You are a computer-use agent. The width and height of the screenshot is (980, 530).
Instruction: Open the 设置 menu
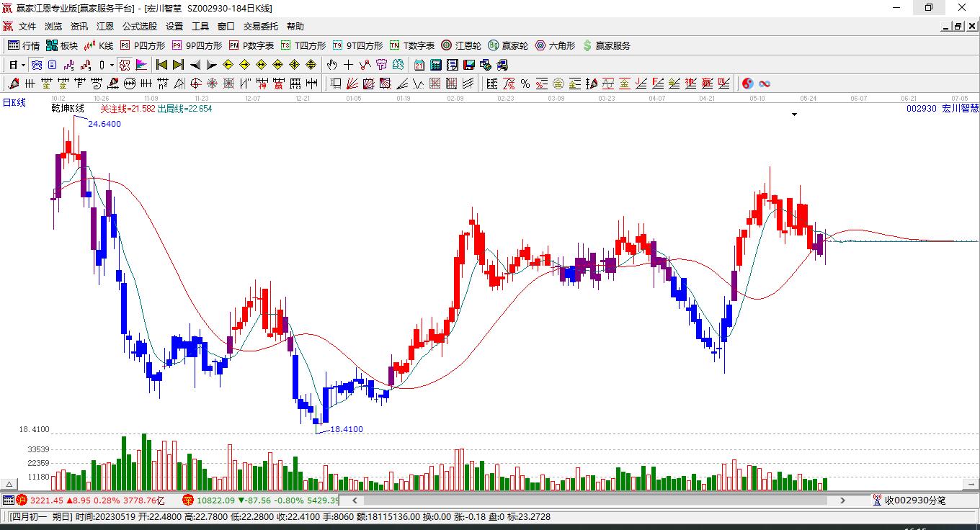(174, 27)
